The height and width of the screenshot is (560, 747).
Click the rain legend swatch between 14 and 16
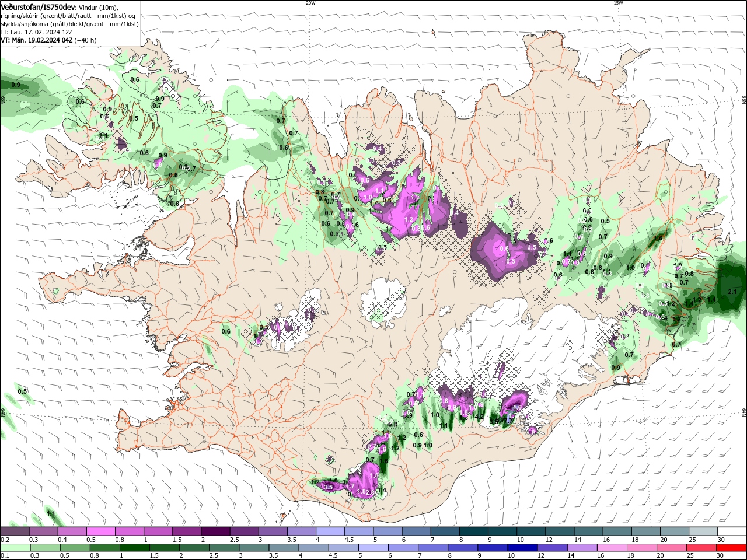[x=582, y=548]
